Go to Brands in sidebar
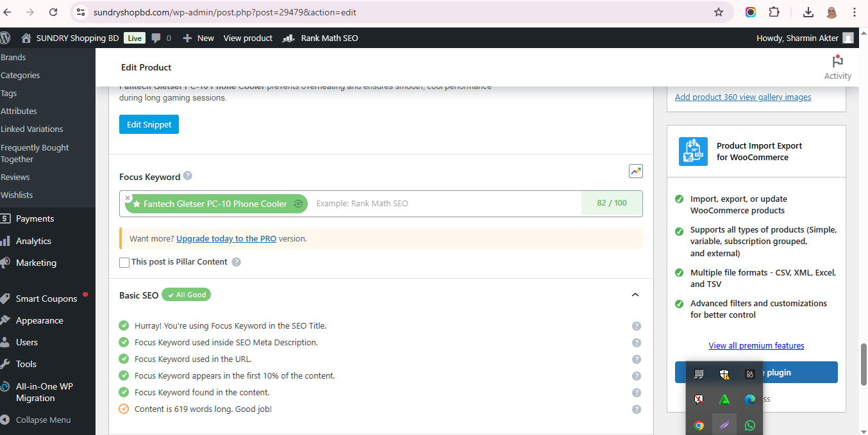The image size is (868, 435). pyautogui.click(x=13, y=57)
